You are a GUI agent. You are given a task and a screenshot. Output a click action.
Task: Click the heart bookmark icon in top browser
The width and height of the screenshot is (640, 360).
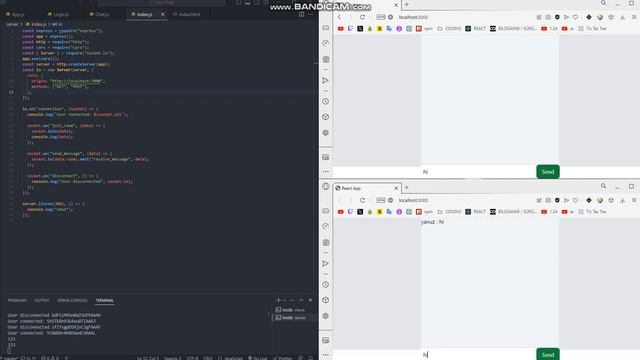click(x=576, y=17)
